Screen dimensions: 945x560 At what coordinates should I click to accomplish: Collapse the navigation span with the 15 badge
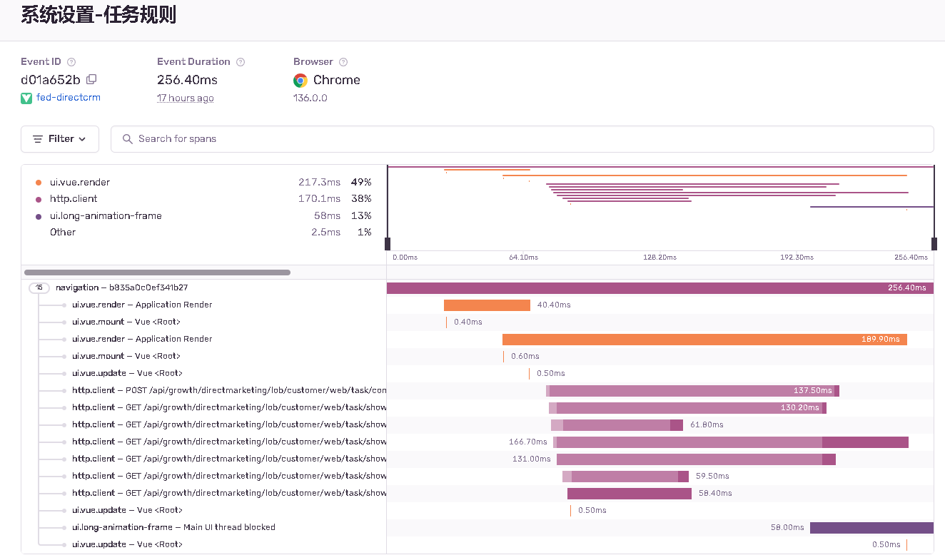tap(40, 287)
